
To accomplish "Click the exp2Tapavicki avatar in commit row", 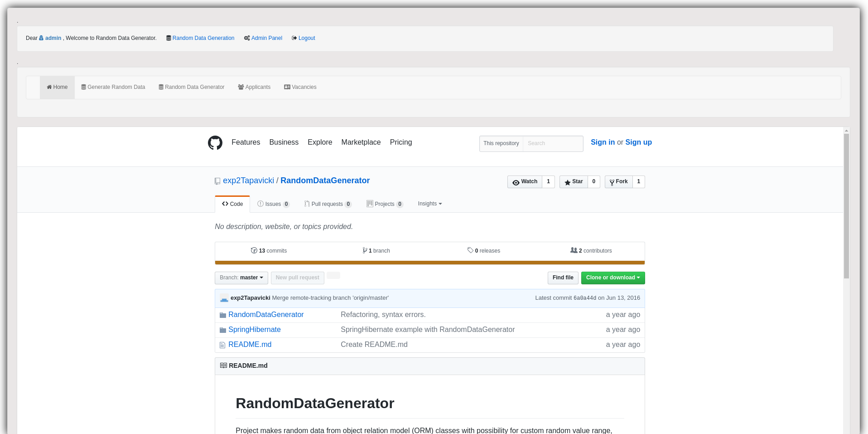I will [224, 298].
